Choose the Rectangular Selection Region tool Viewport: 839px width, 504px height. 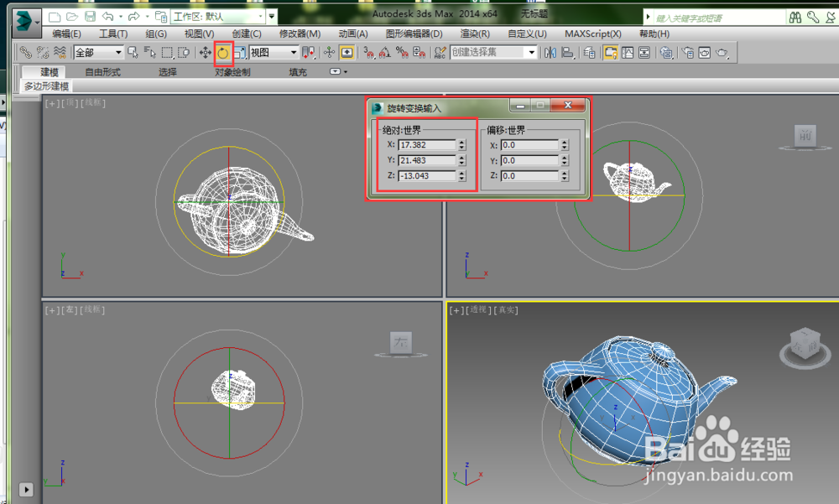coord(168,53)
